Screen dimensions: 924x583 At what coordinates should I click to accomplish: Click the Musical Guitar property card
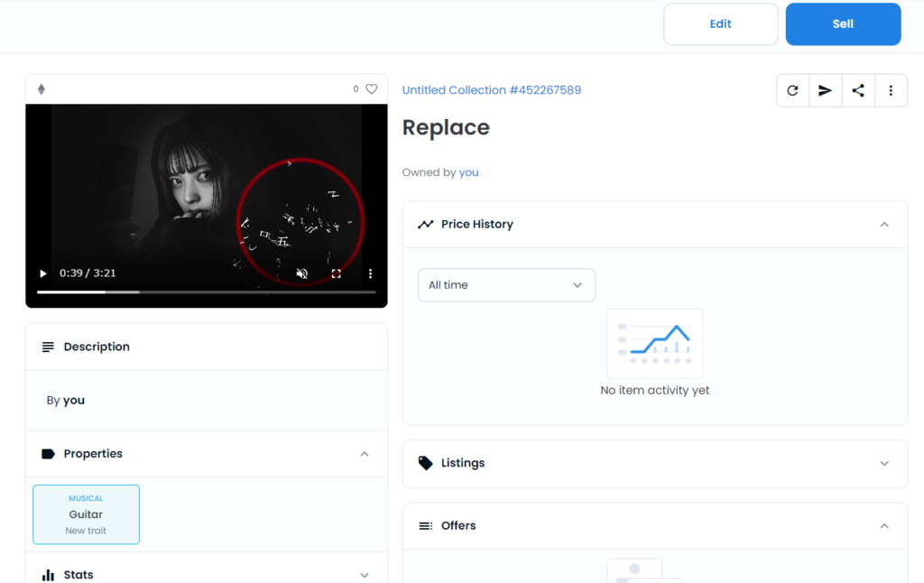(x=86, y=514)
